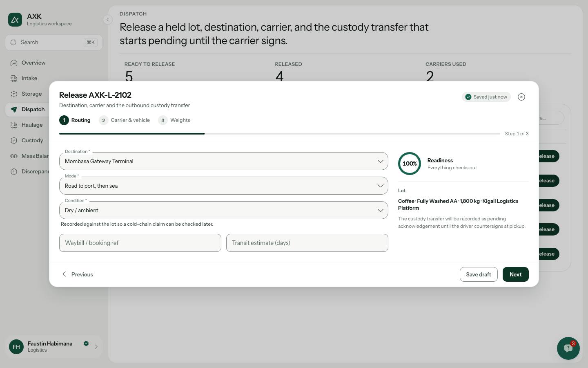Click the Search box in the sidebar
The image size is (588, 368).
tap(54, 43)
